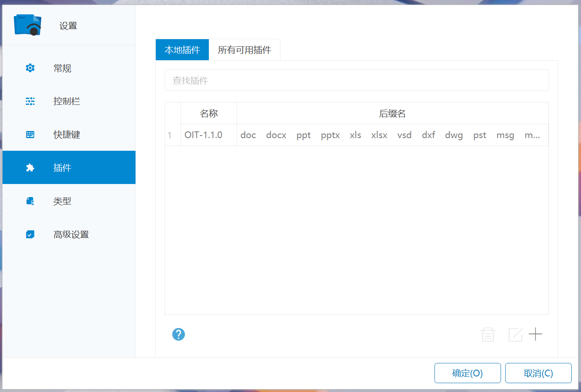581x392 pixels.
Task: Click the 后缀名 column header
Action: coord(393,113)
